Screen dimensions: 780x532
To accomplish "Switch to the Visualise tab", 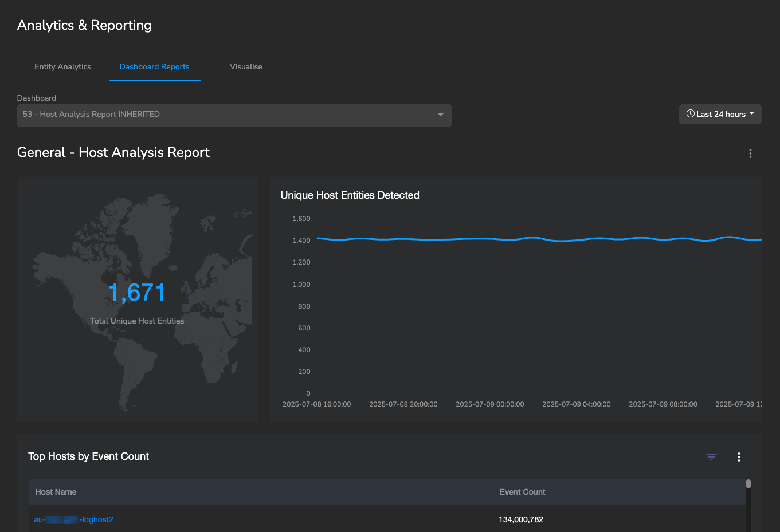I will (246, 66).
